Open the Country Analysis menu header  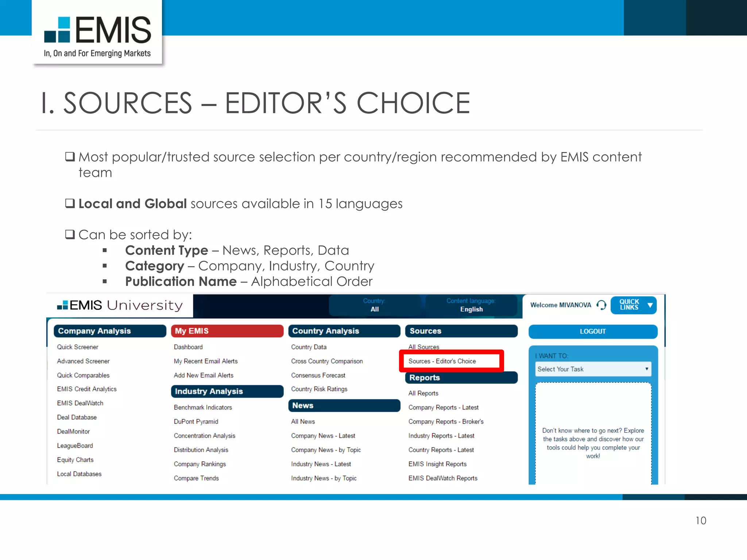coord(344,331)
